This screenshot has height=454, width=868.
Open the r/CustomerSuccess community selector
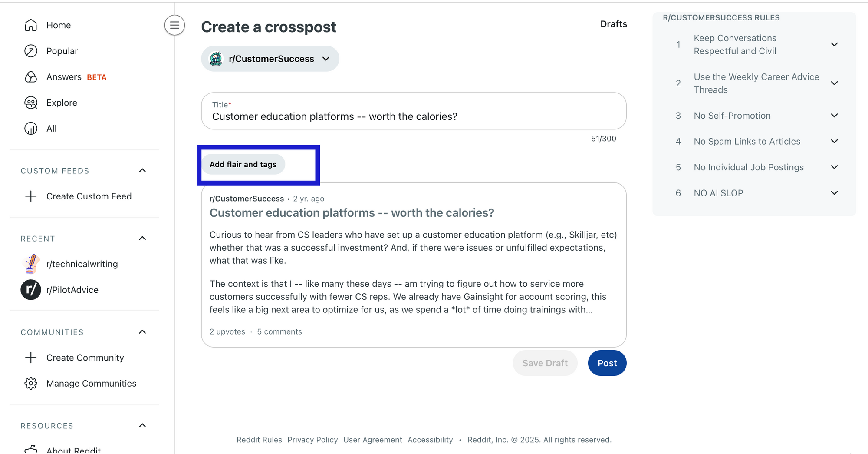[x=270, y=58]
